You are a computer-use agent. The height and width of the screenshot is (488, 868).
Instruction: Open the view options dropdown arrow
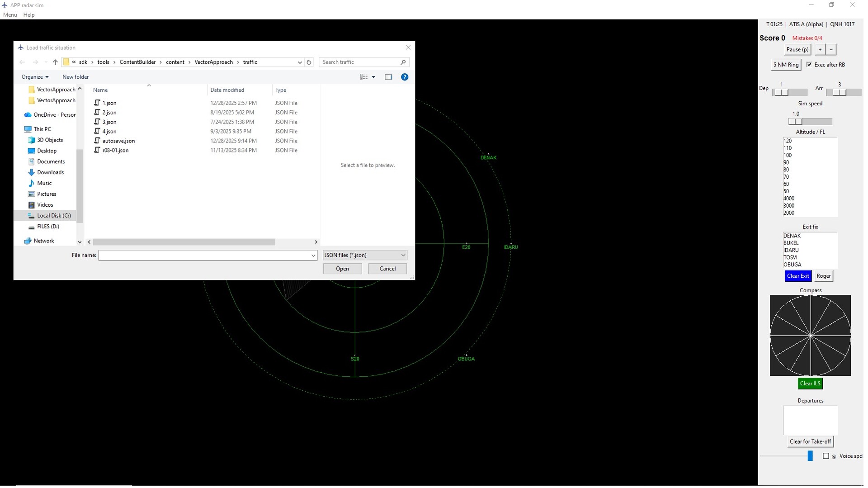click(x=373, y=77)
